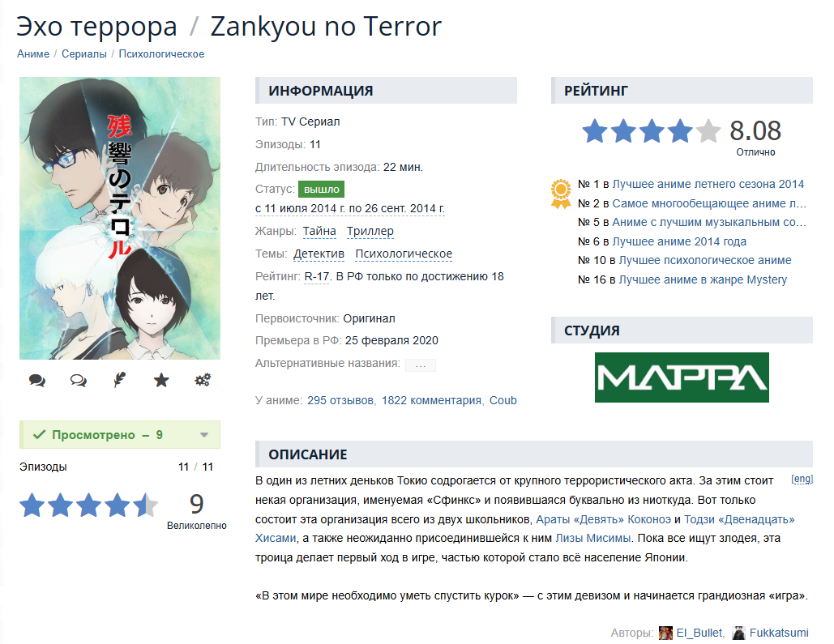Expand alternative names ellipsis button

click(x=420, y=365)
